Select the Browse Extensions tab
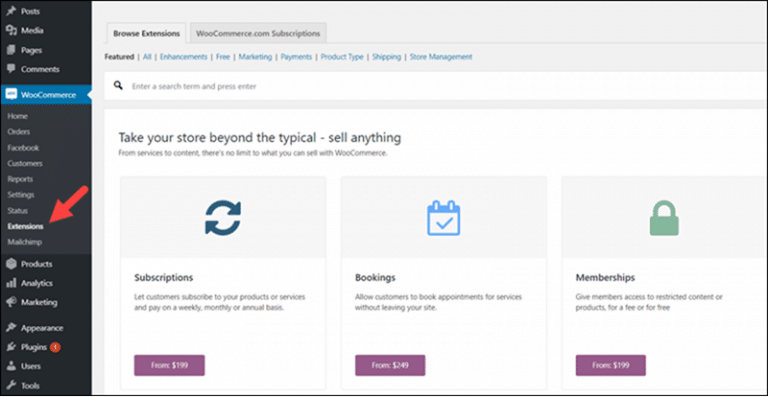Screen dimensions: 768x397 (146, 34)
